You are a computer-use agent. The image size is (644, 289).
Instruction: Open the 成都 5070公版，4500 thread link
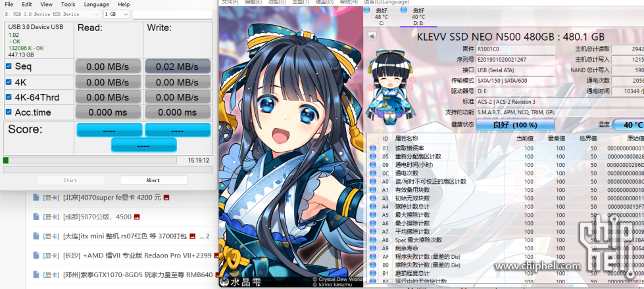point(97,217)
